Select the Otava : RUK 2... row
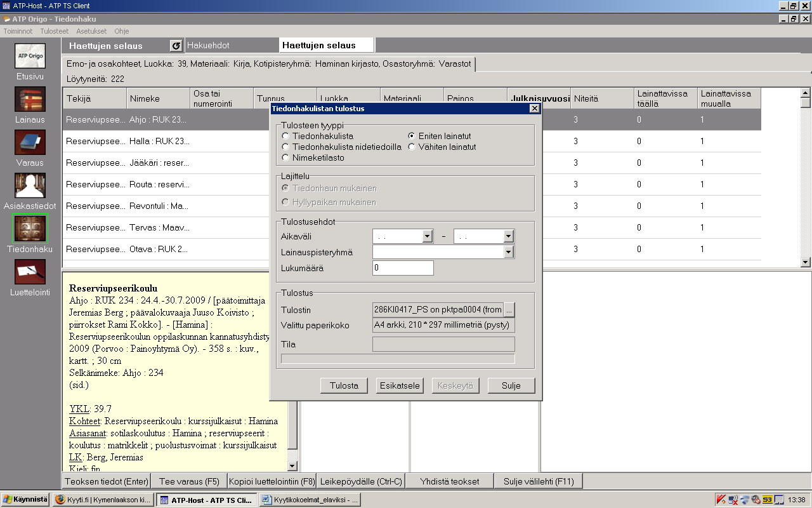 coord(412,249)
